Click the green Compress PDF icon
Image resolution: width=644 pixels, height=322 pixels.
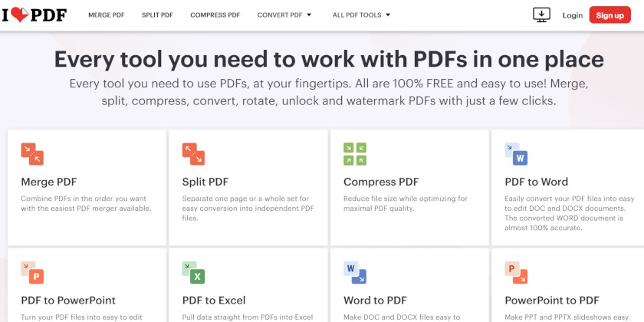355,154
